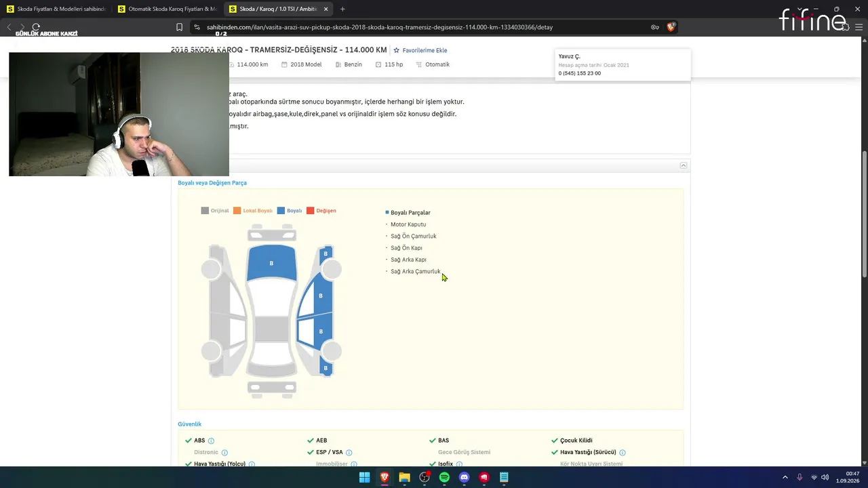The height and width of the screenshot is (488, 868).
Task: Click the red Değişen legend swatch
Action: click(x=311, y=211)
